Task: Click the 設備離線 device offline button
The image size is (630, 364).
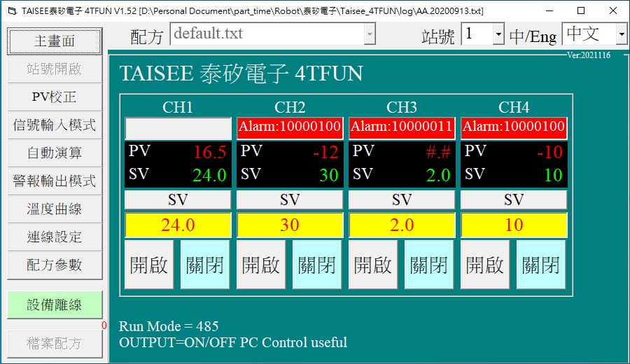Action: click(54, 305)
